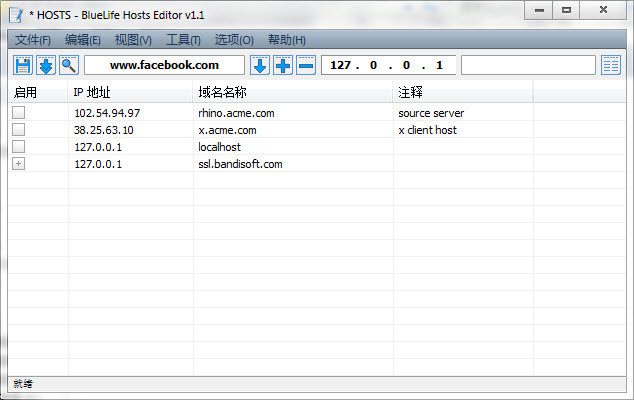
Task: Select 127.0.0.1 in the localhost row
Action: (x=98, y=147)
